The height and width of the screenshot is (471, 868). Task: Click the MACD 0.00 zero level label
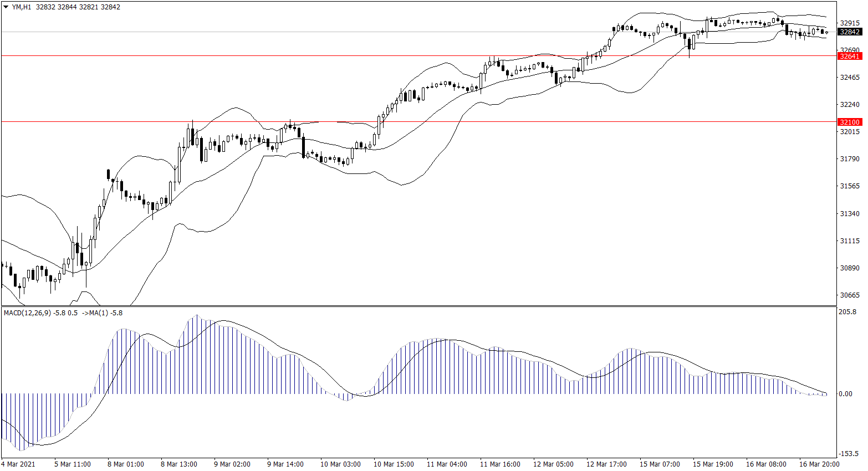click(x=845, y=394)
